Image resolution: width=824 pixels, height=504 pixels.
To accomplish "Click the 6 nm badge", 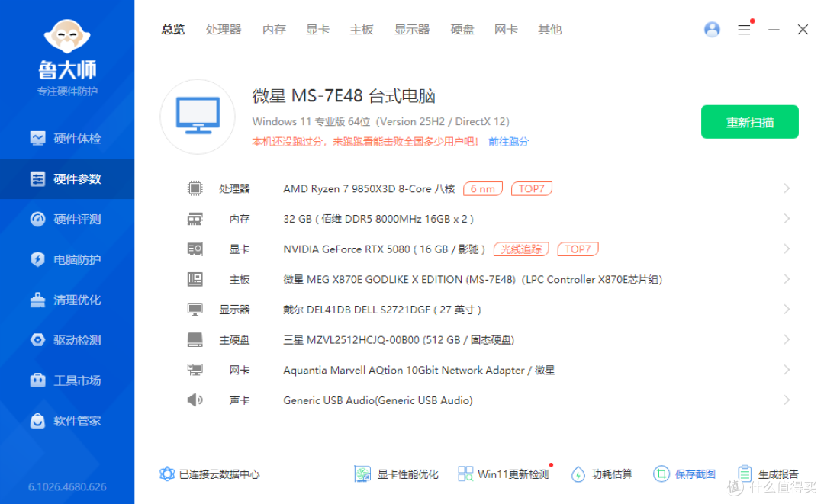I will 483,188.
